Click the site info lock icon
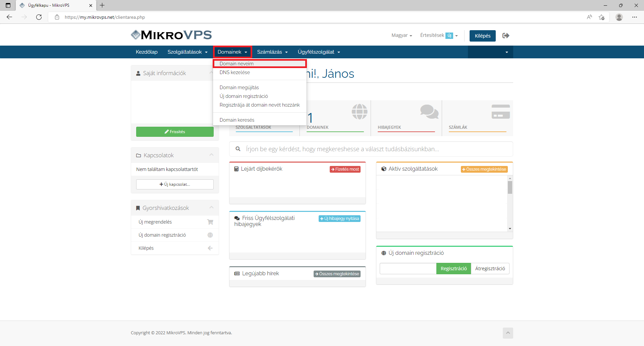This screenshot has width=644, height=346. 57,17
